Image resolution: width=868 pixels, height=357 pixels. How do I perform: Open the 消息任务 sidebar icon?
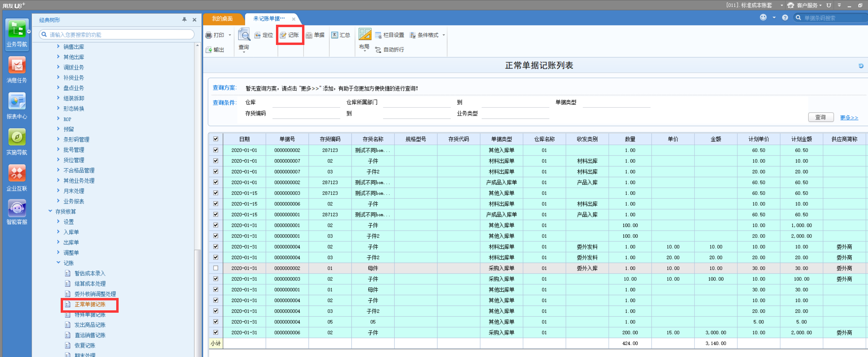coord(17,70)
